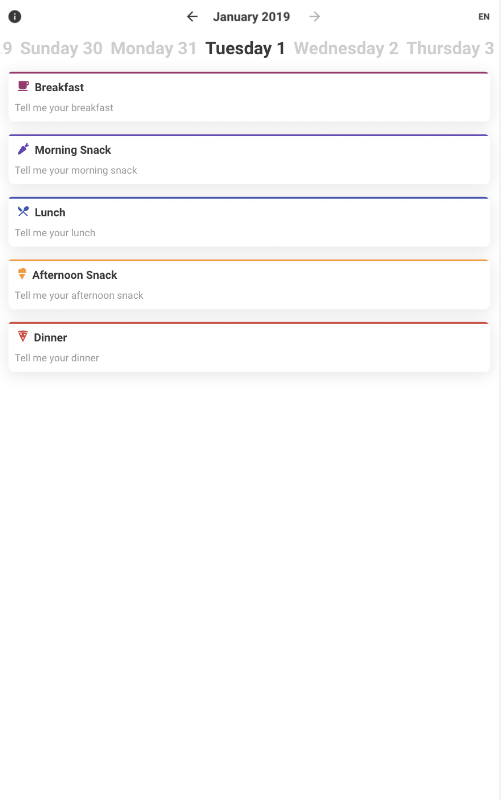Click the January 2019 month label
501x800 pixels.
(x=252, y=17)
